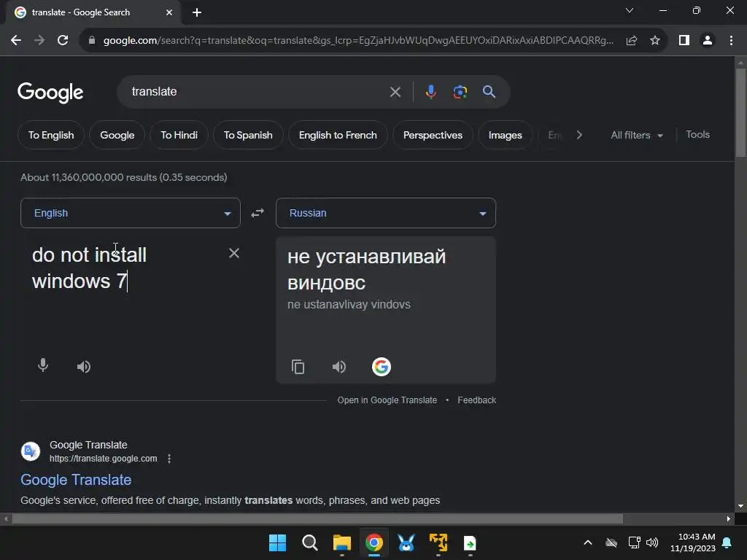Open a new tab with plus button
Screen dimensions: 747x560
click(x=197, y=12)
